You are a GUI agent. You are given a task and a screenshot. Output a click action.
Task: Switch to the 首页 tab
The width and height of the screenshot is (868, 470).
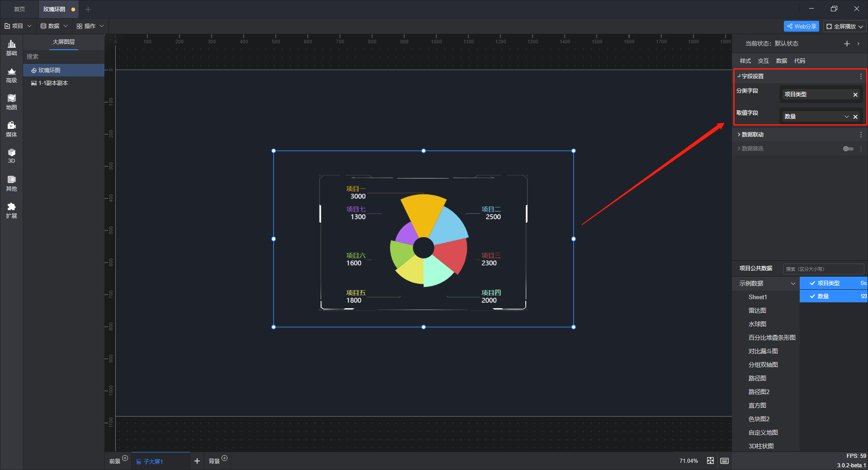coord(19,9)
